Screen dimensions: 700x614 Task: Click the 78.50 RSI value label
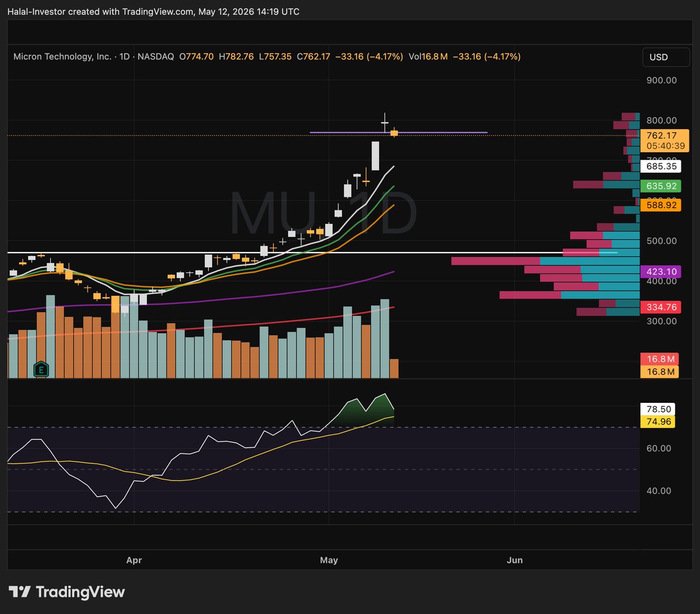657,409
